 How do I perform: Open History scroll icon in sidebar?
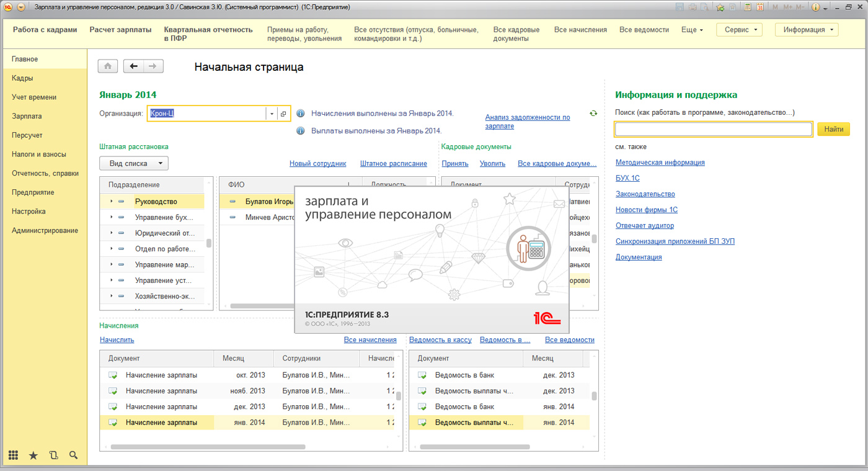[x=53, y=455]
